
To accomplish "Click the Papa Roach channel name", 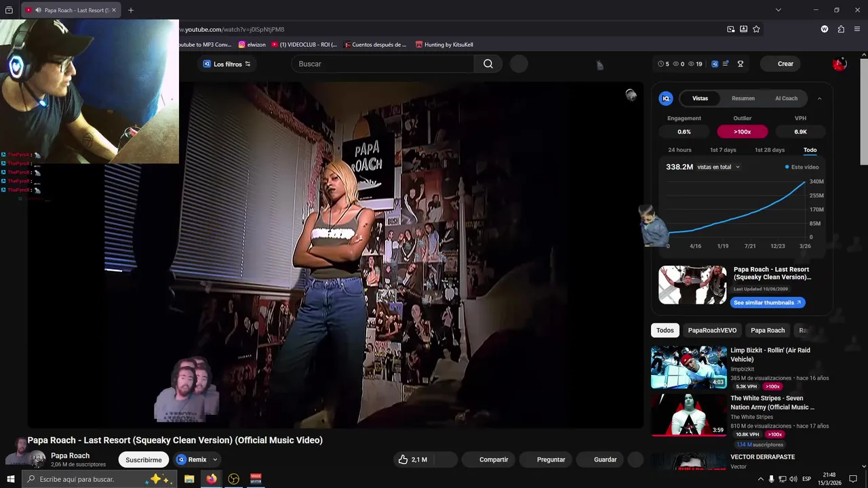I will 70,455.
